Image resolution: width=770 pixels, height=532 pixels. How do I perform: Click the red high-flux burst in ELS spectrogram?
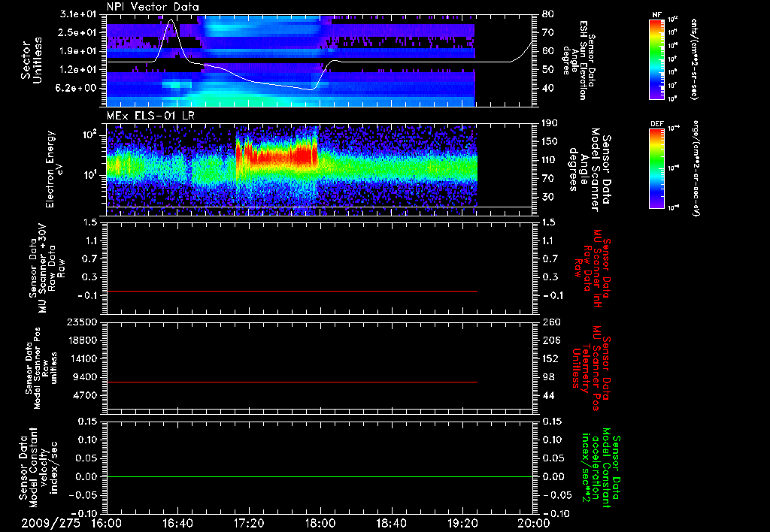point(277,155)
